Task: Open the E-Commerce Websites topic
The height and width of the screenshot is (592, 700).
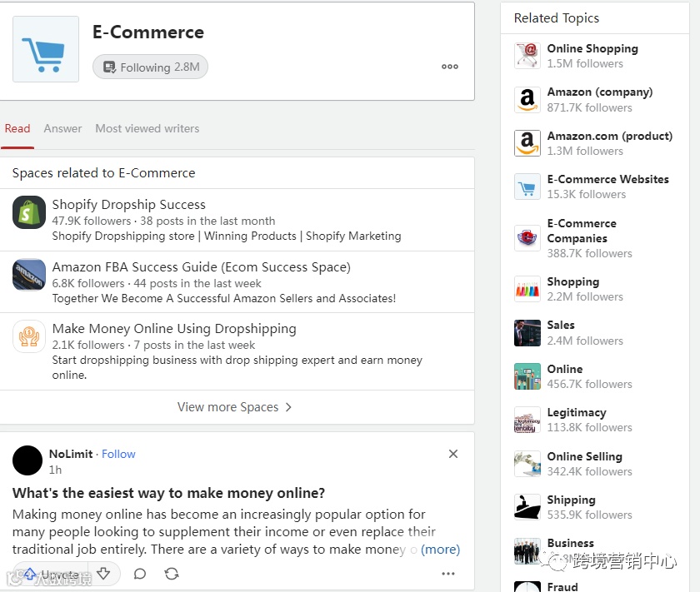Action: coord(608,179)
